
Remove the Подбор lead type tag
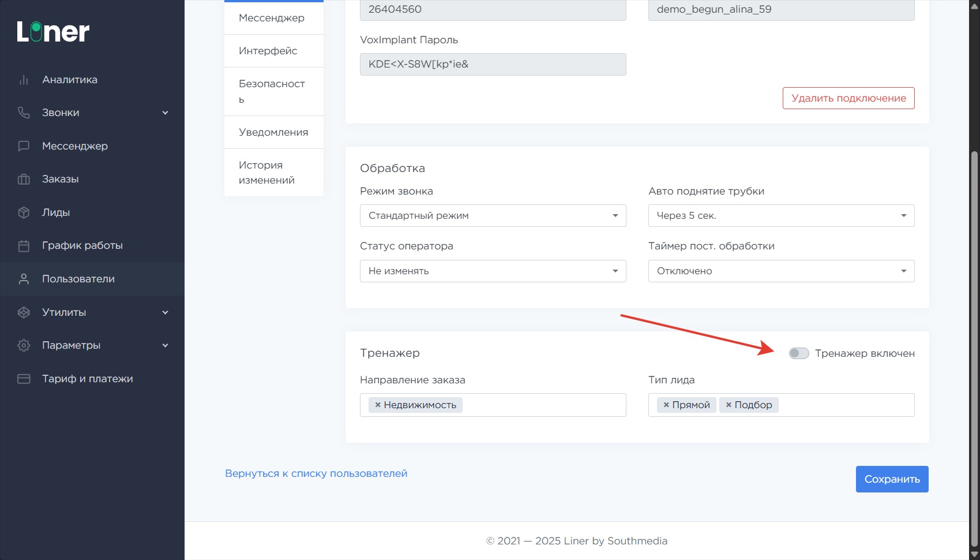729,405
